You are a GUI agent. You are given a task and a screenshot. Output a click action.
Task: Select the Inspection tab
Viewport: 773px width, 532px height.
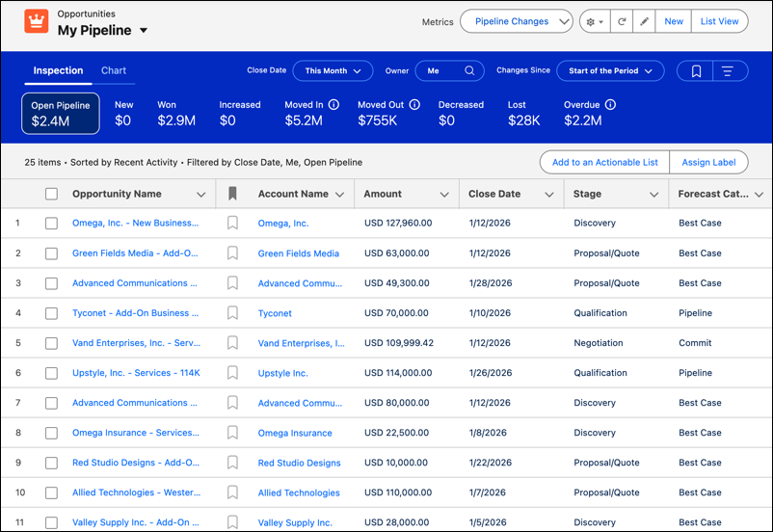pos(58,70)
